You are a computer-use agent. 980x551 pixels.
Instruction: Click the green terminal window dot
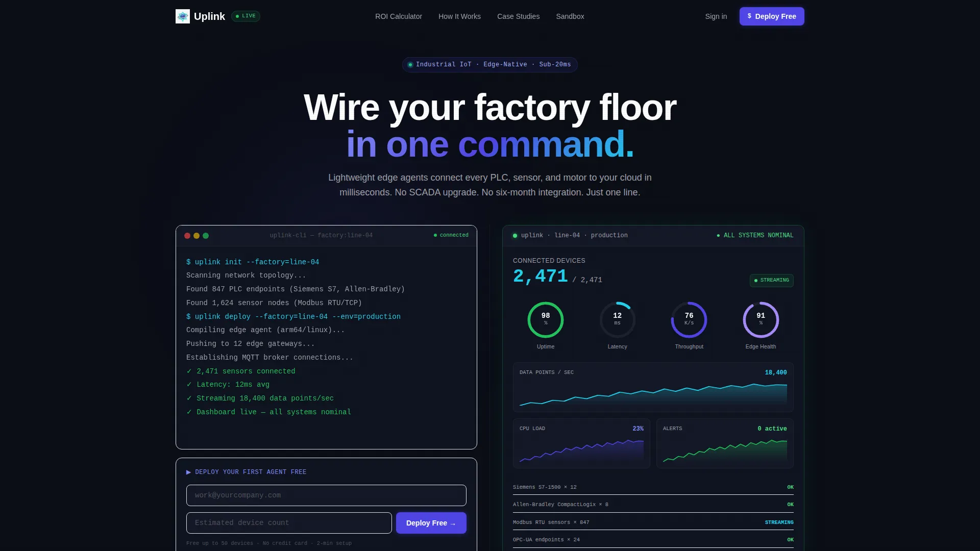[206, 236]
